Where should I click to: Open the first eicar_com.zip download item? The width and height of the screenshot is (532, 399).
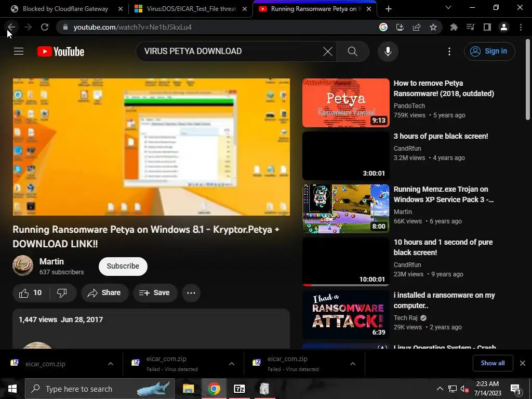(45, 364)
